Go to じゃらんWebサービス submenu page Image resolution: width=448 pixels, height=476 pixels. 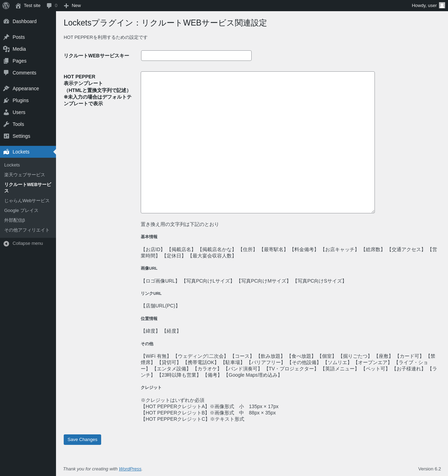27,201
